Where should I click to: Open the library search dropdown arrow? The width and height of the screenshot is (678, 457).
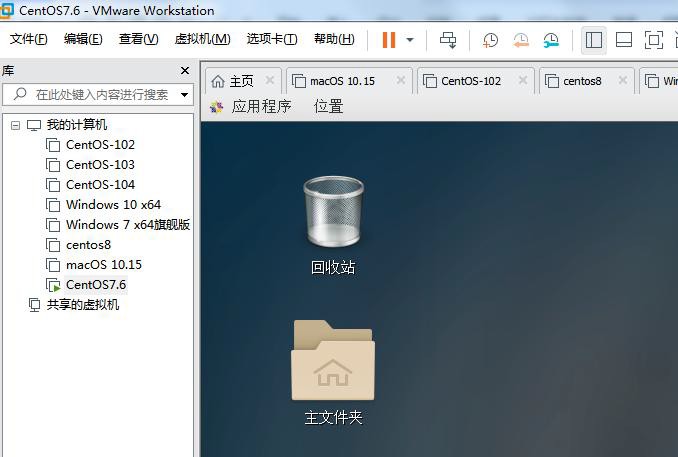pyautogui.click(x=184, y=95)
